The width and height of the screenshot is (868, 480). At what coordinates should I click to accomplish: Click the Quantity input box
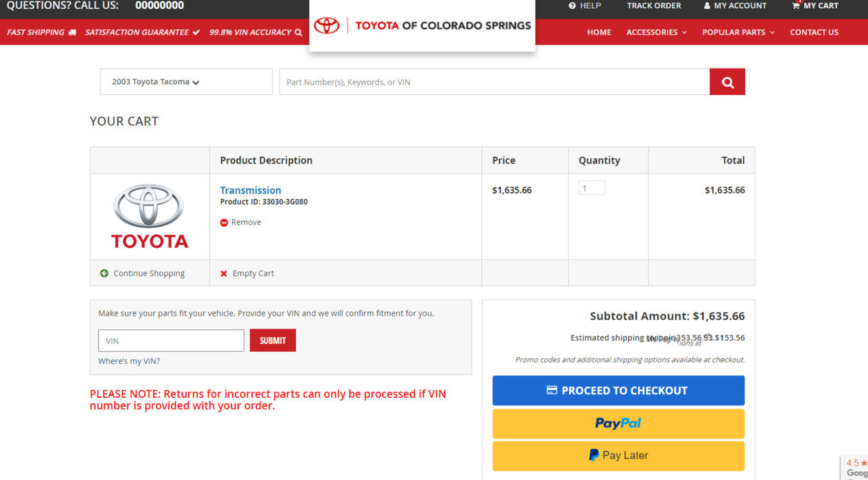(x=592, y=188)
